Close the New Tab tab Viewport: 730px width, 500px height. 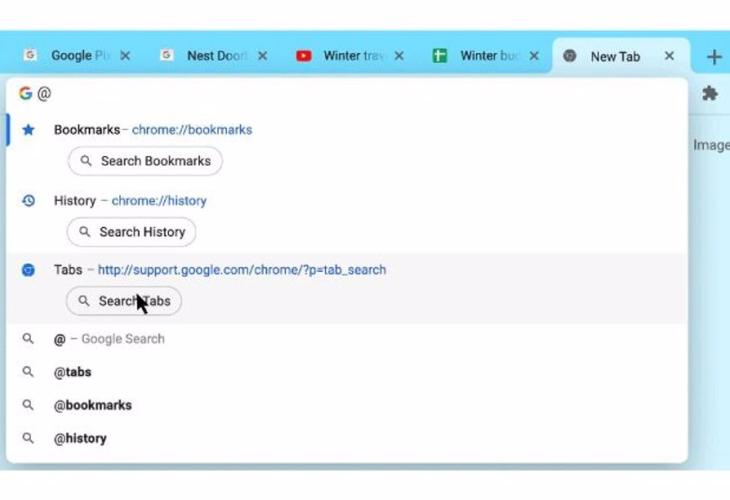669,56
